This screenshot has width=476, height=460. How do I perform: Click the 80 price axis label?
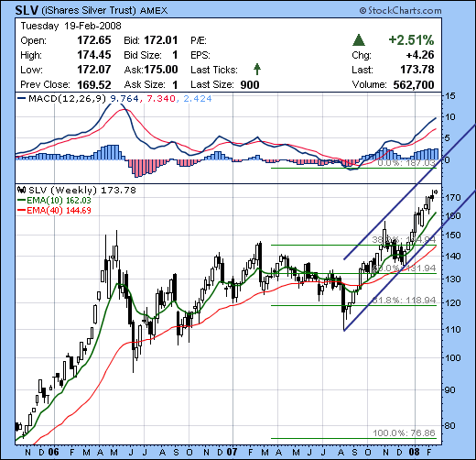449,425
